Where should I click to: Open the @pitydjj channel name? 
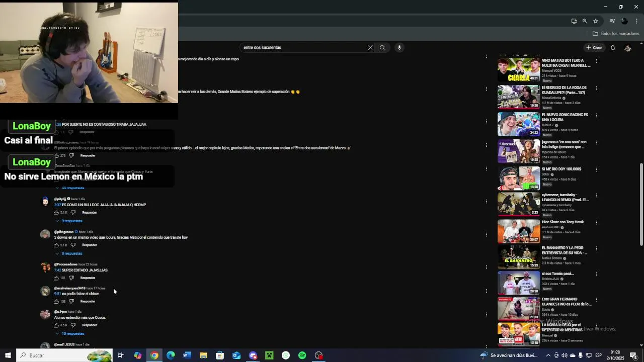(x=60, y=199)
